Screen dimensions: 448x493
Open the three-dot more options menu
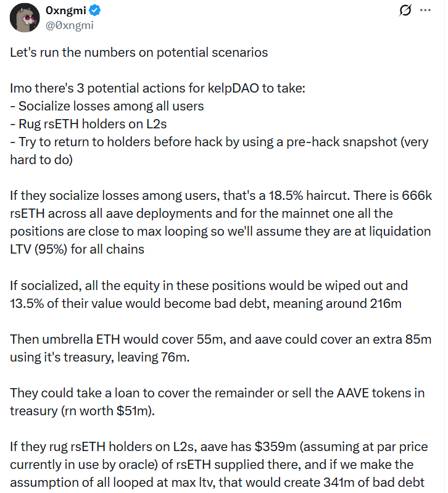[425, 10]
